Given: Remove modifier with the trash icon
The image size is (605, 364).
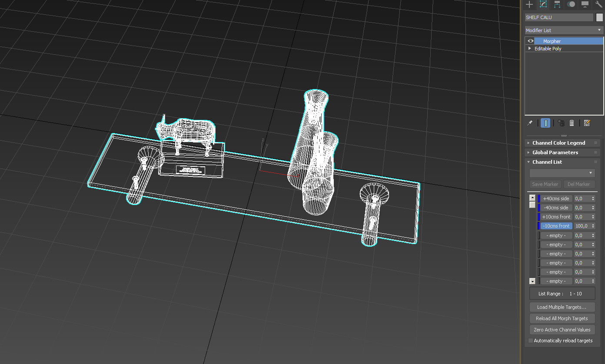Looking at the screenshot, I should (572, 123).
